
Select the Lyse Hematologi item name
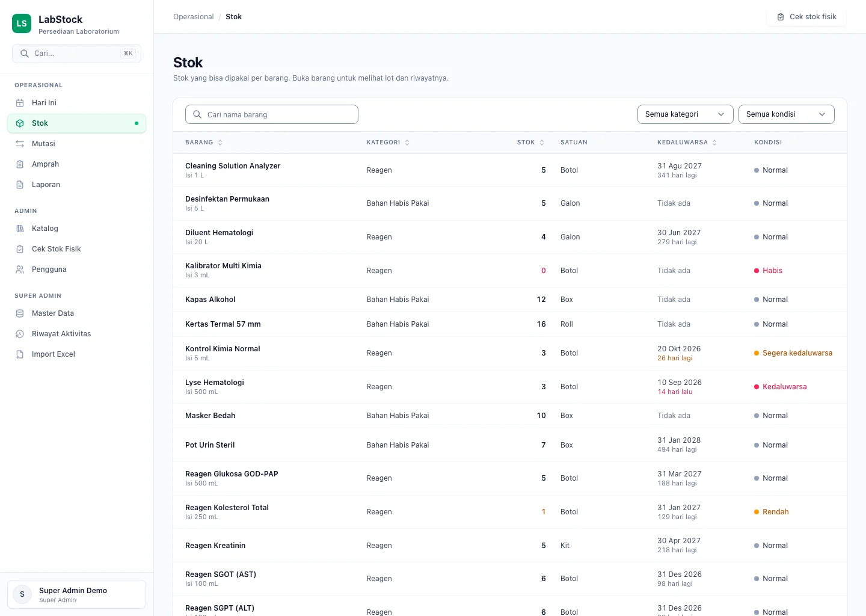coord(215,383)
